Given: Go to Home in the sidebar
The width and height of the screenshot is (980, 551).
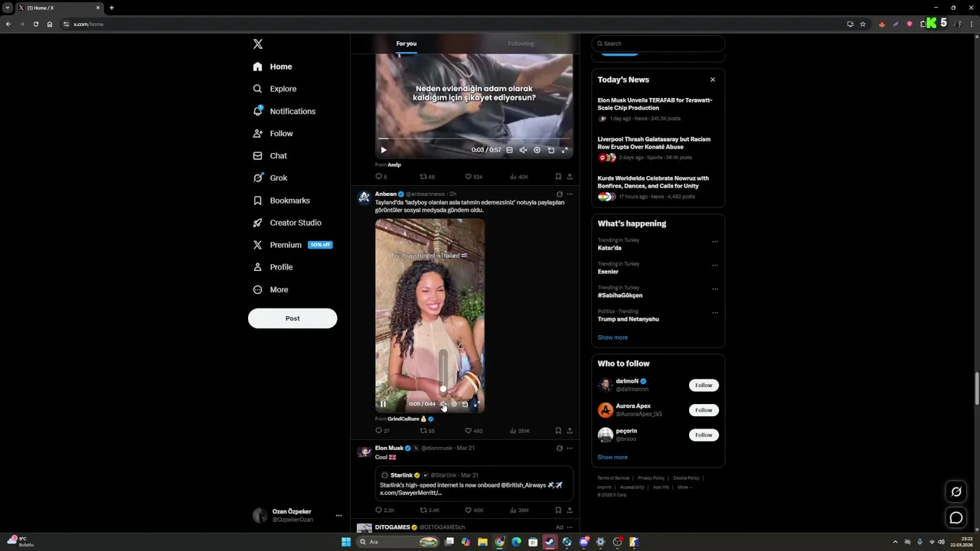Looking at the screenshot, I should click(273, 67).
